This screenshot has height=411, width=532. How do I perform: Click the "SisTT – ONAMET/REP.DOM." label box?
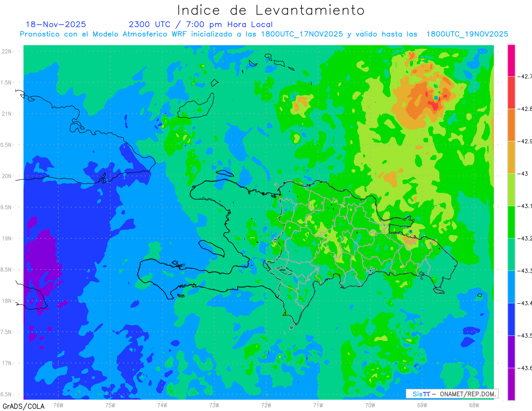[x=452, y=394]
